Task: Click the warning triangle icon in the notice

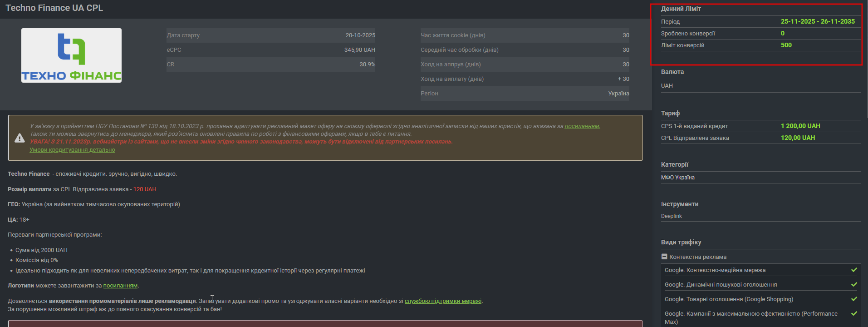Action: coord(20,138)
